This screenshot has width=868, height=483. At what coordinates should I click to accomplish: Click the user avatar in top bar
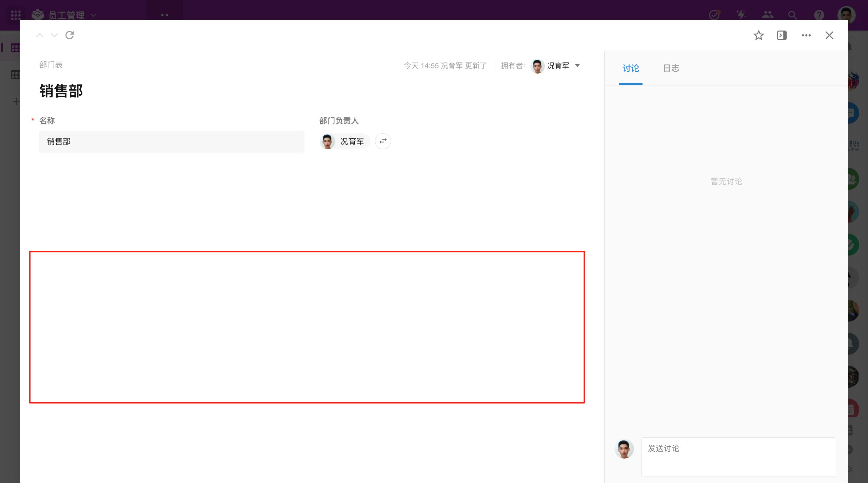[x=846, y=15]
